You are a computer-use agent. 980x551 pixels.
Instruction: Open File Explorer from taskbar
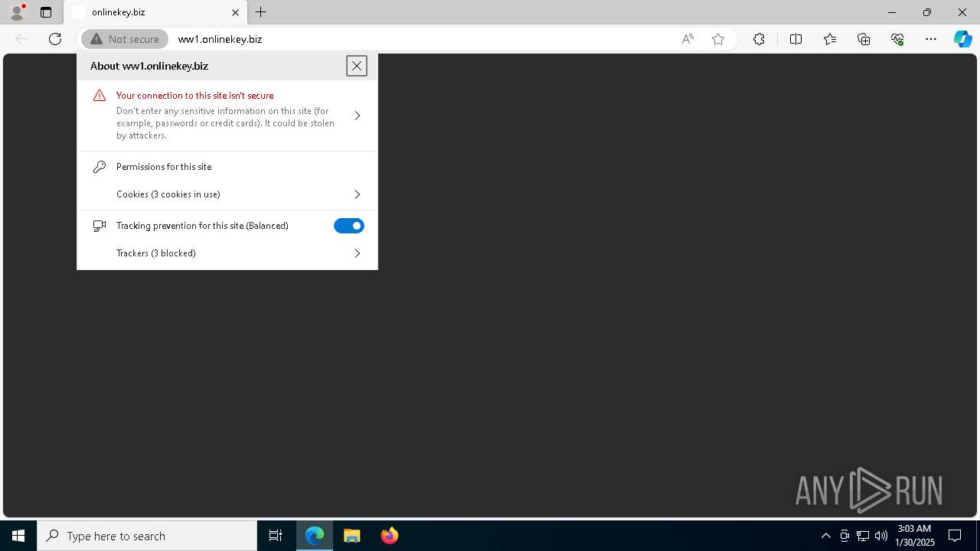coord(352,536)
